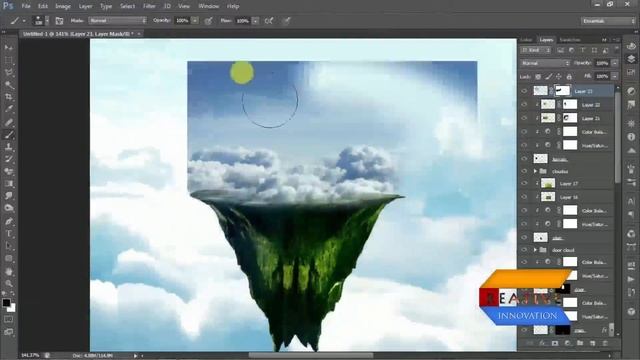Open the File menu
640x360 pixels.
[26, 6]
